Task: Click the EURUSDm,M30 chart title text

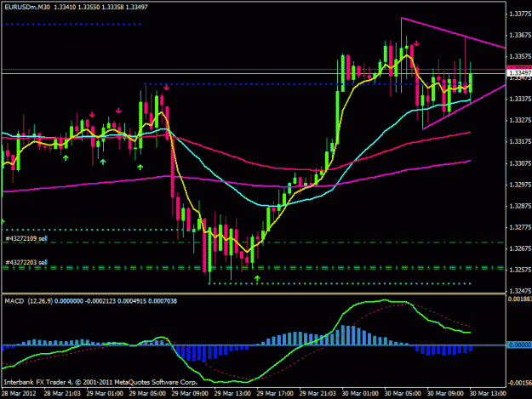Action: 26,7
